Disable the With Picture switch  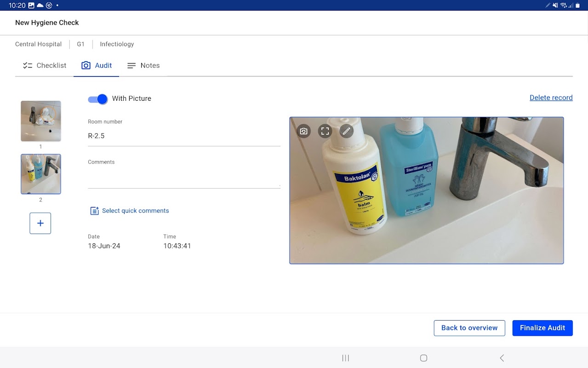98,99
